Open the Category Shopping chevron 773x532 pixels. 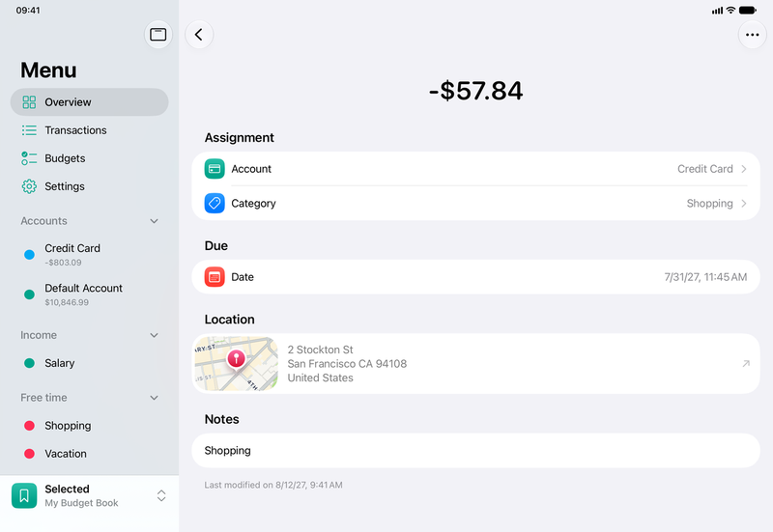[x=743, y=203]
